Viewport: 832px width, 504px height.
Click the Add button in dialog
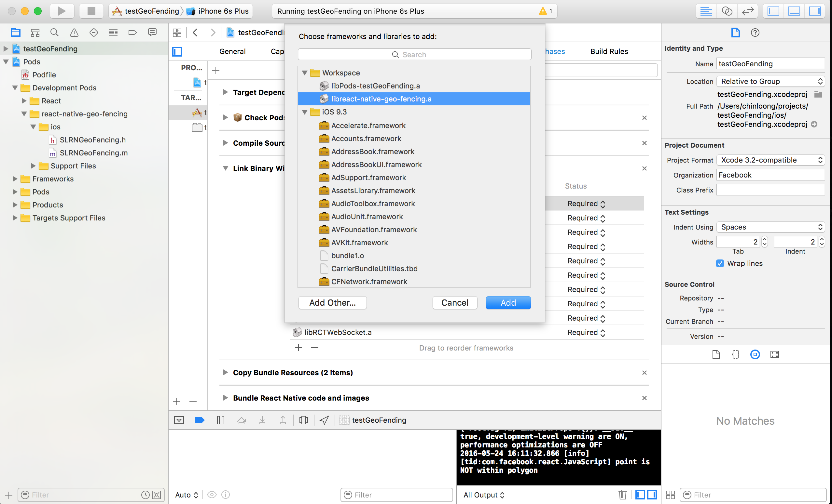pos(508,303)
